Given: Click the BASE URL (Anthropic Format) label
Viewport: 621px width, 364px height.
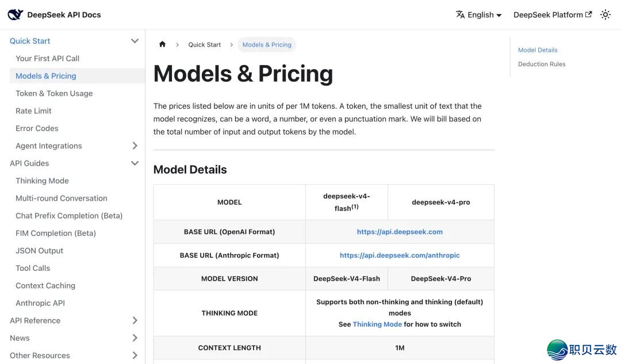Looking at the screenshot, I should click(229, 255).
